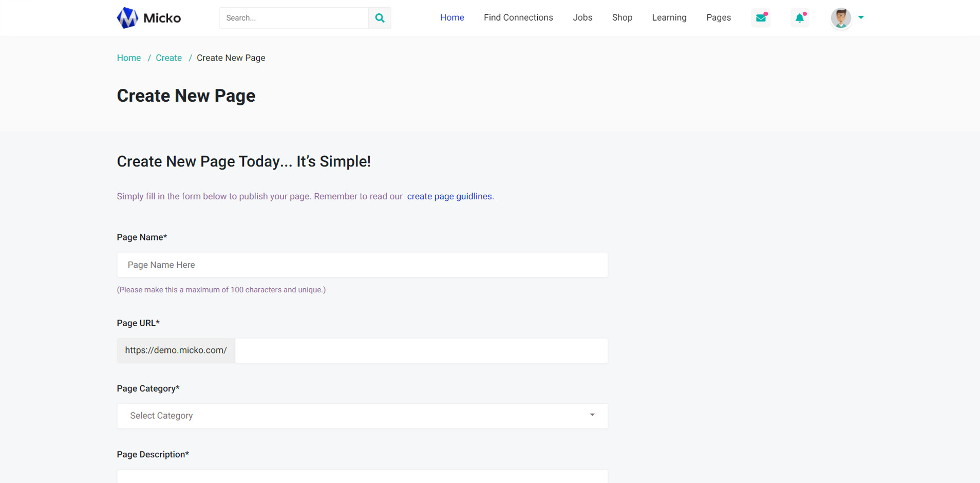Navigate to Shop in top menu
The image size is (980, 483).
coord(622,17)
